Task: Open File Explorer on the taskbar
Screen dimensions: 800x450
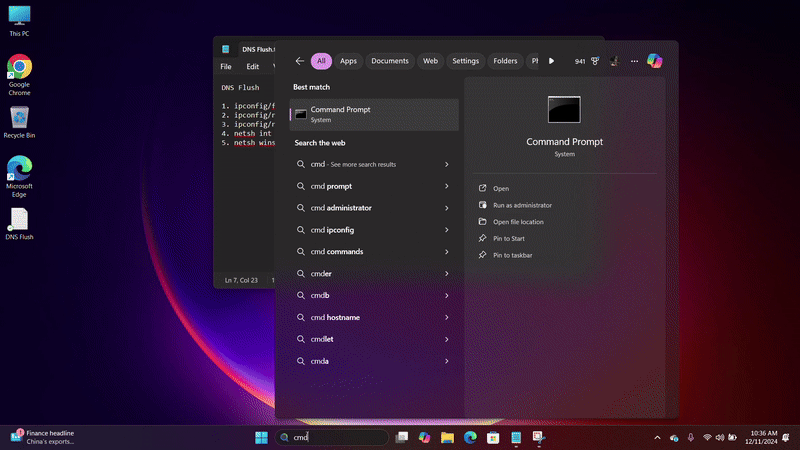Action: (x=447, y=437)
